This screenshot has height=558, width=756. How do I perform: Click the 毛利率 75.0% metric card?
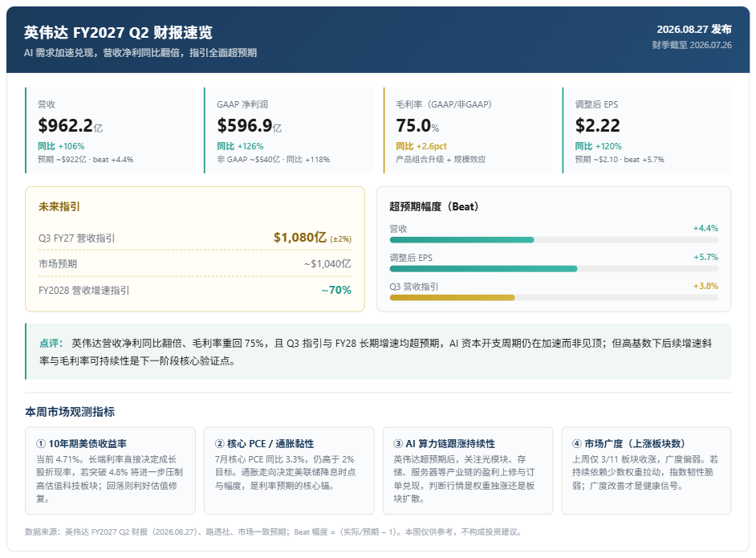coord(468,130)
